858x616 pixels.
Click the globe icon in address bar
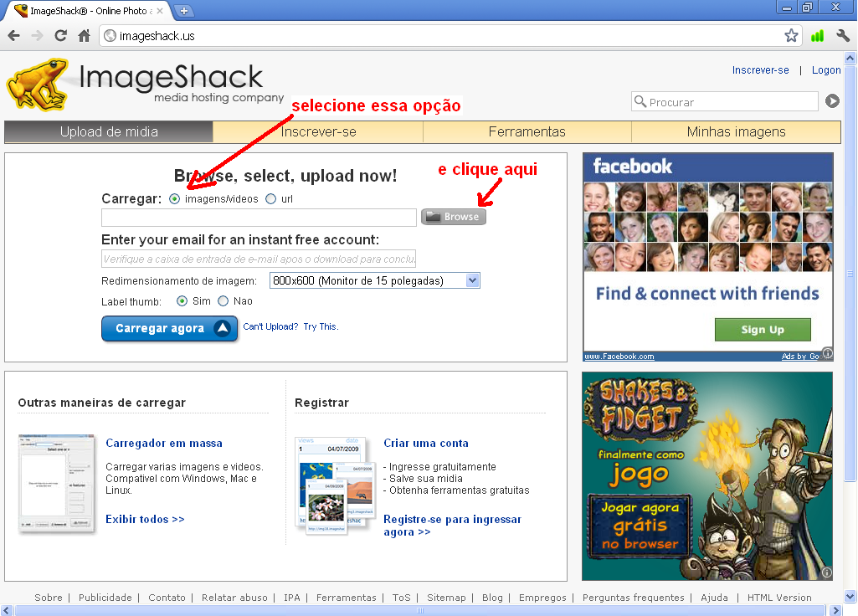click(x=110, y=36)
